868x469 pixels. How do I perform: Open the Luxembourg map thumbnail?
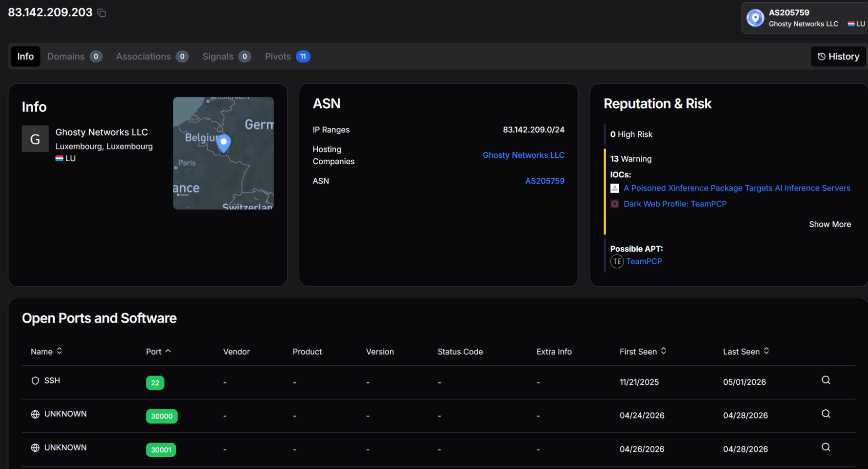(x=223, y=153)
